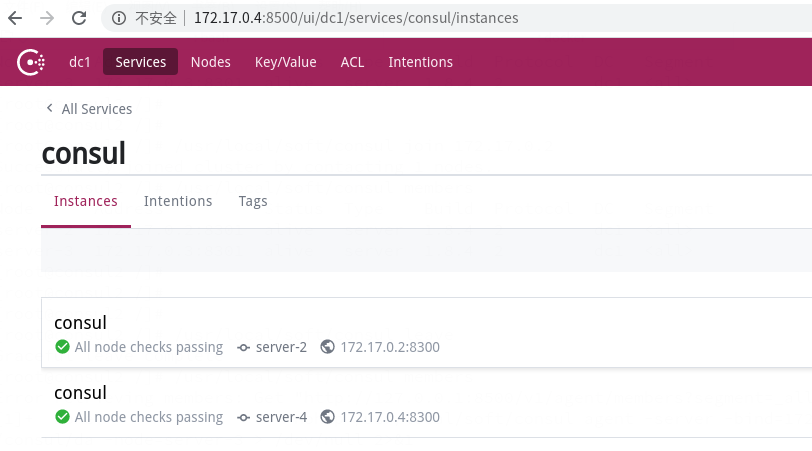Click the 不安全 security label
This screenshot has width=812, height=451.
(155, 18)
